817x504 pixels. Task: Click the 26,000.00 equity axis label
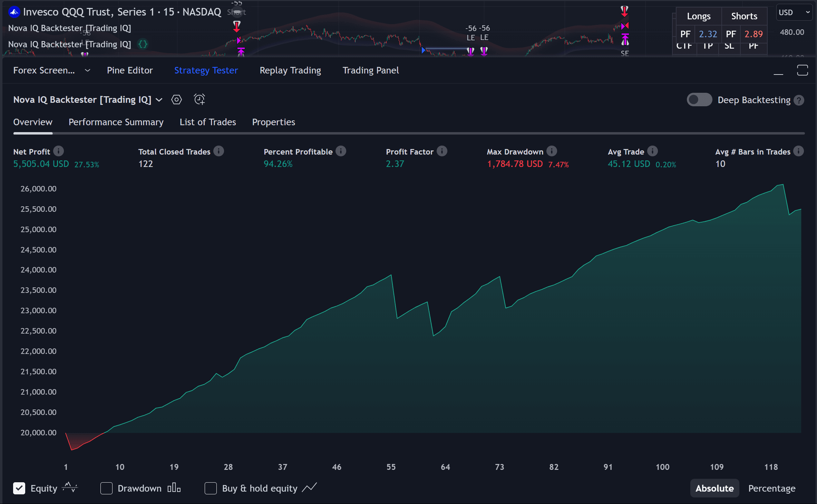point(38,189)
